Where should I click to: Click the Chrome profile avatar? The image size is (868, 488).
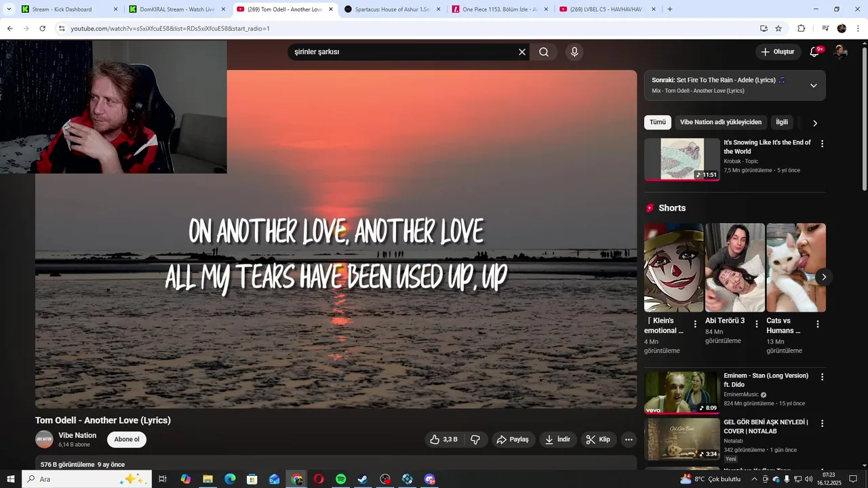[x=842, y=28]
